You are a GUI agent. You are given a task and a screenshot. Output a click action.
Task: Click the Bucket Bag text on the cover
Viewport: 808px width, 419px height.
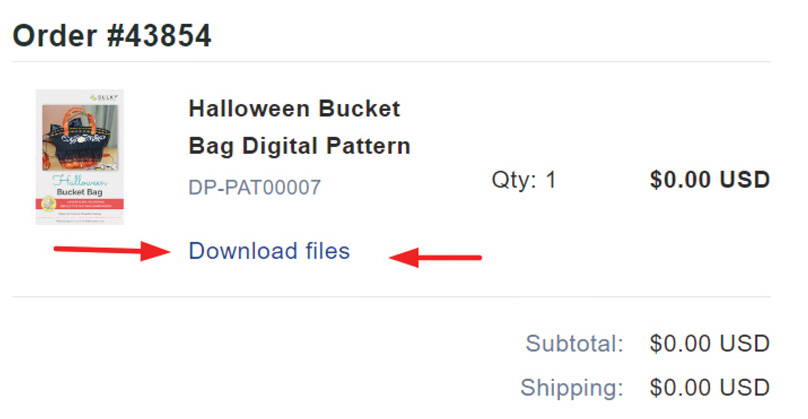tap(79, 192)
